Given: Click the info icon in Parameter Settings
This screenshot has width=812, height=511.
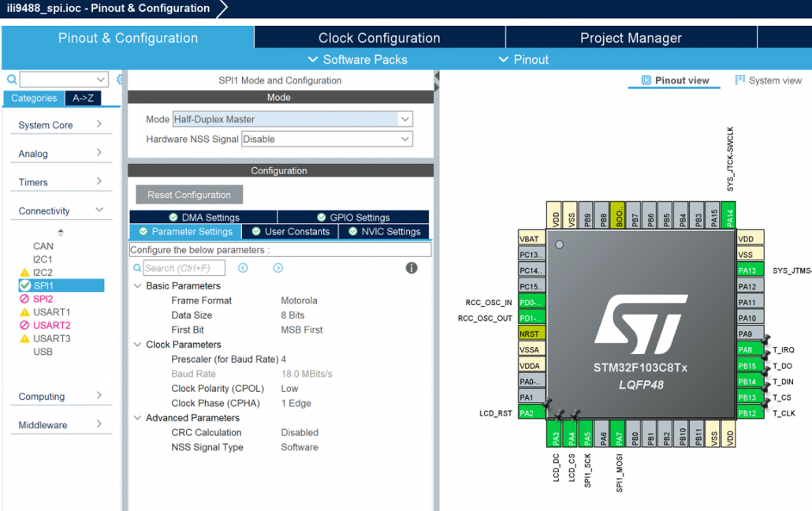Looking at the screenshot, I should pyautogui.click(x=412, y=268).
